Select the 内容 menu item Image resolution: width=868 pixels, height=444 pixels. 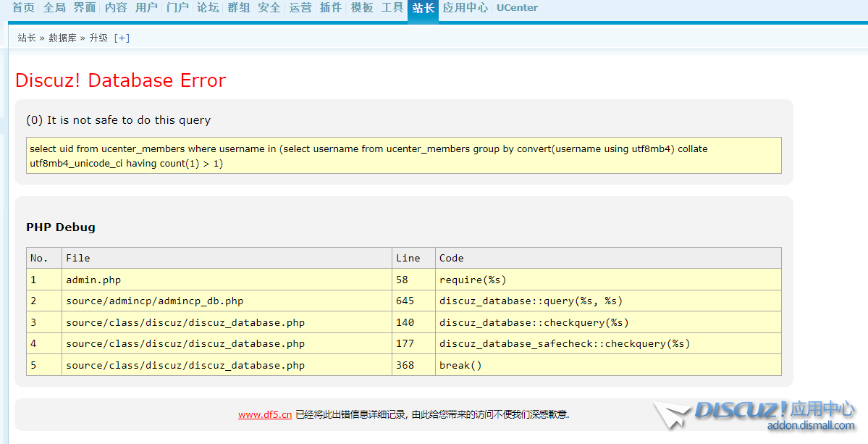tap(115, 9)
